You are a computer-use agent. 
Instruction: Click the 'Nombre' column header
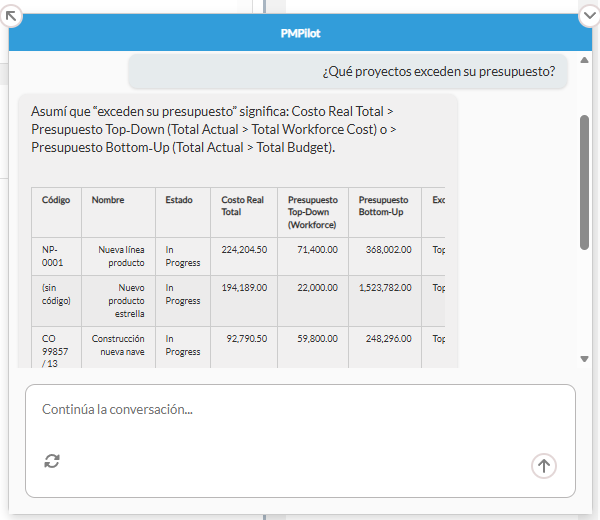coord(108,200)
